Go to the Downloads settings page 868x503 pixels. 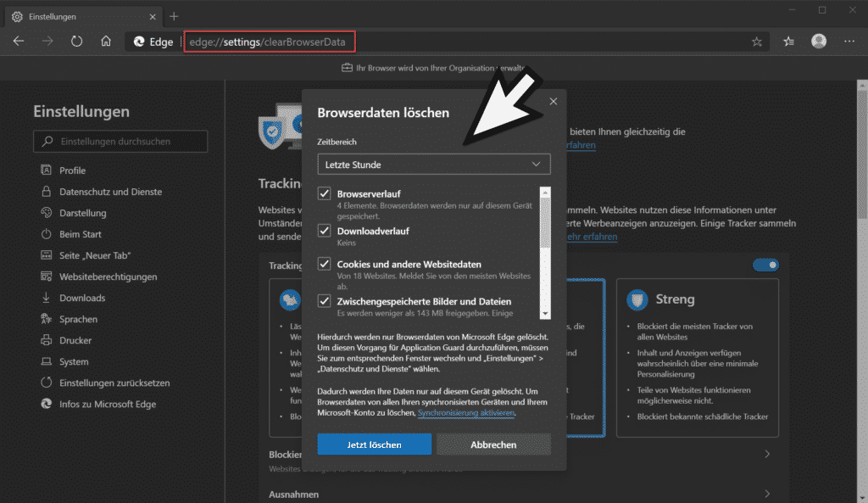coord(82,298)
